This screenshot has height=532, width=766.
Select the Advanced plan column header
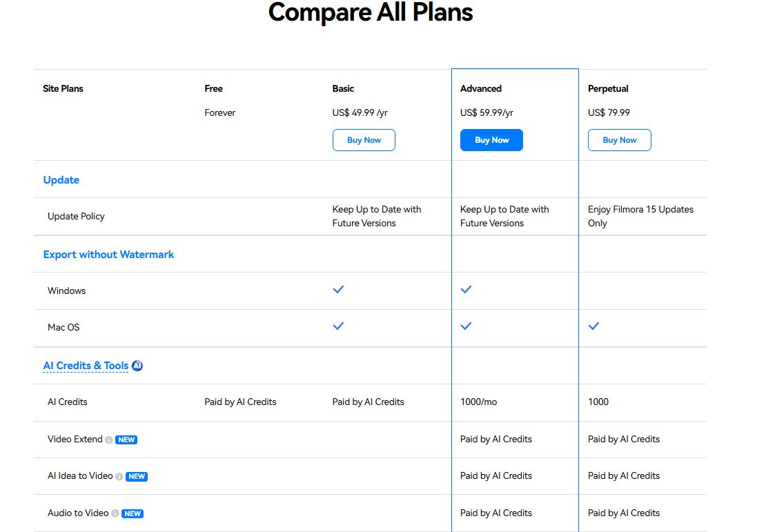[481, 88]
